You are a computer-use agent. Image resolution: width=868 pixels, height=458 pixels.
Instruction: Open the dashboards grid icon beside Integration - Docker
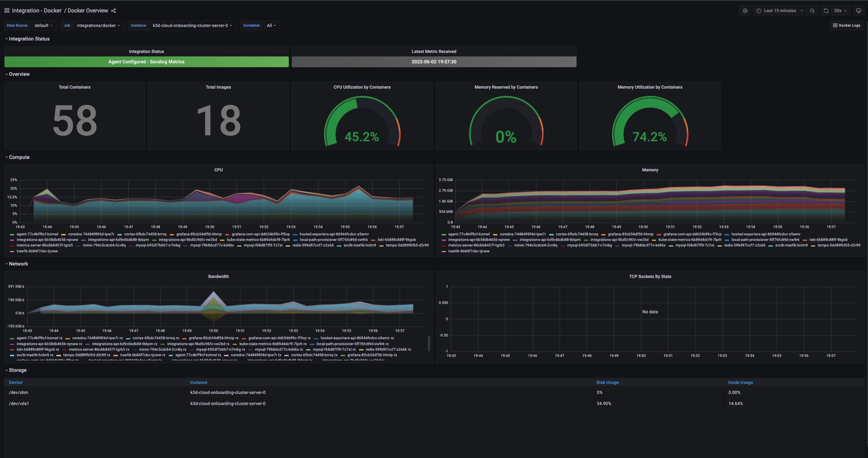(x=7, y=11)
